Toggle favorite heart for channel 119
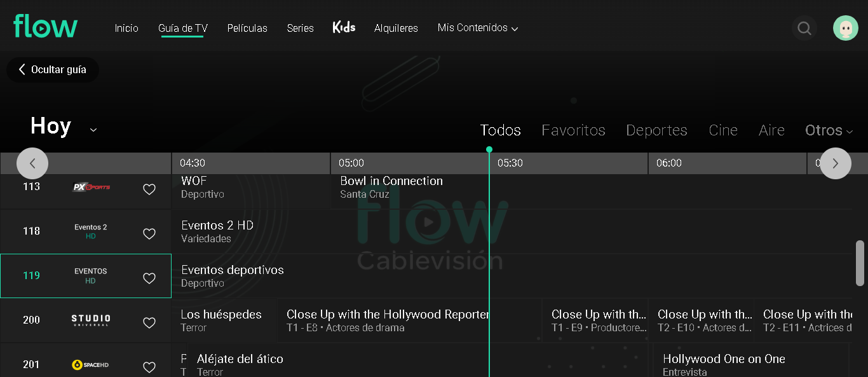 click(149, 278)
